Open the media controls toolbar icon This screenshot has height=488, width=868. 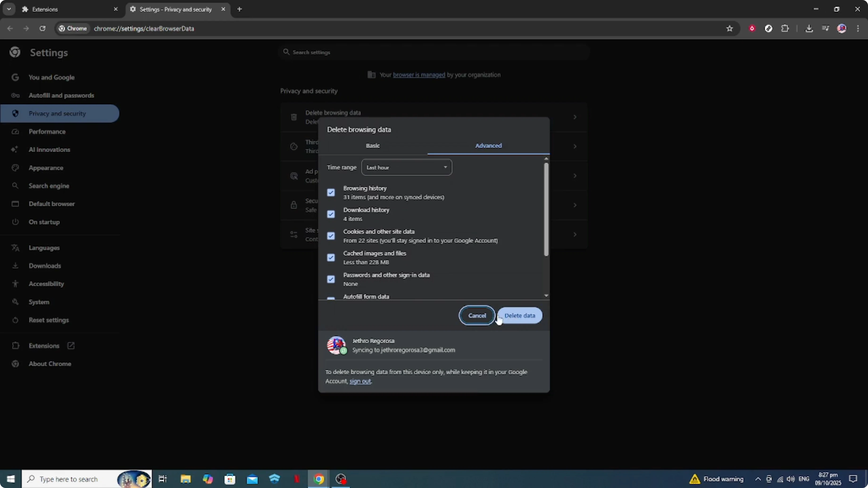click(826, 29)
